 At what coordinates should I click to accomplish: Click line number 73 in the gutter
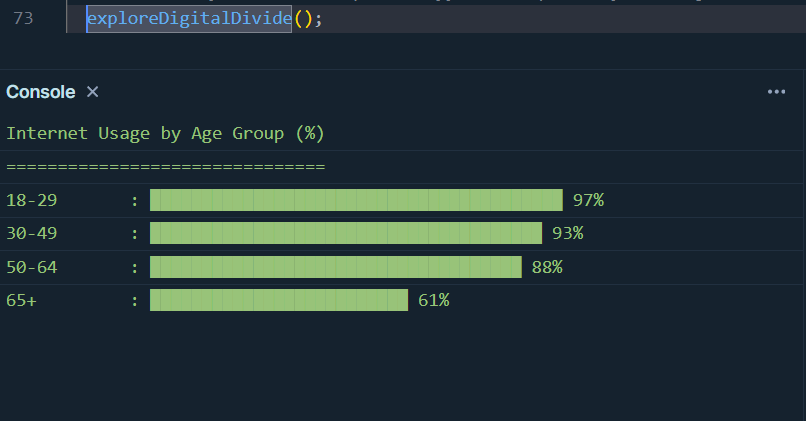click(x=23, y=19)
